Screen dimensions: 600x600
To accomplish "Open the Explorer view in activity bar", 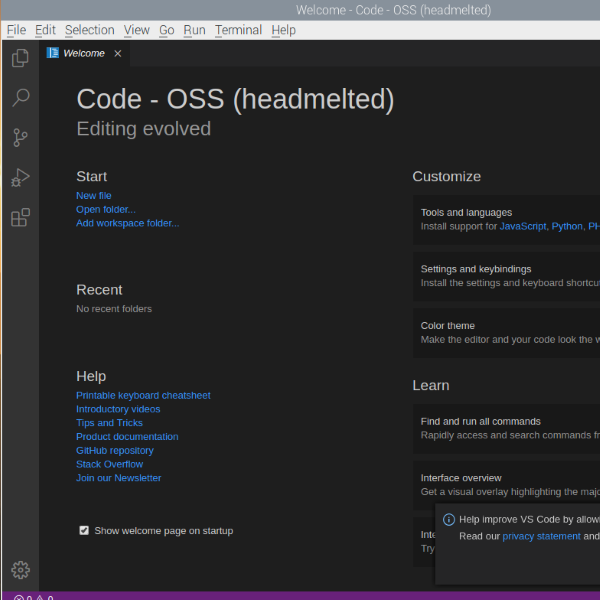I will click(20, 58).
